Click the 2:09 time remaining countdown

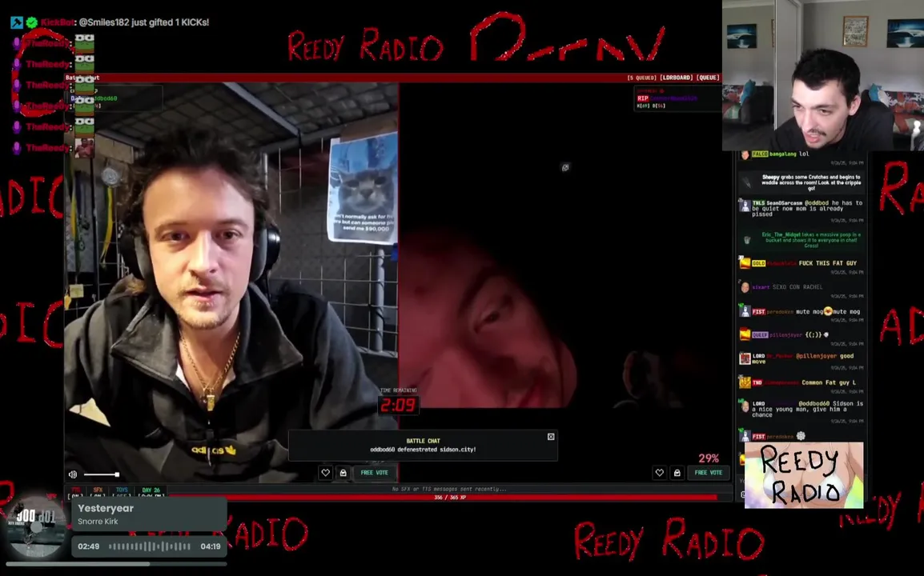[399, 405]
